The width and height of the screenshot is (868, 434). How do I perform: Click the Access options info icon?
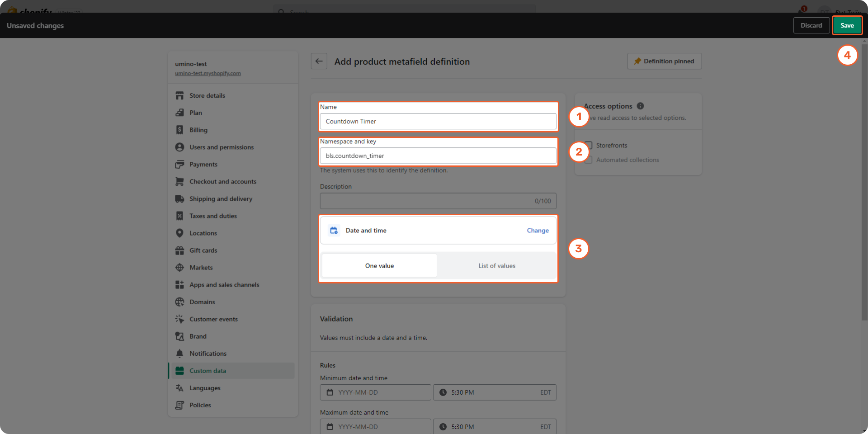click(x=640, y=106)
